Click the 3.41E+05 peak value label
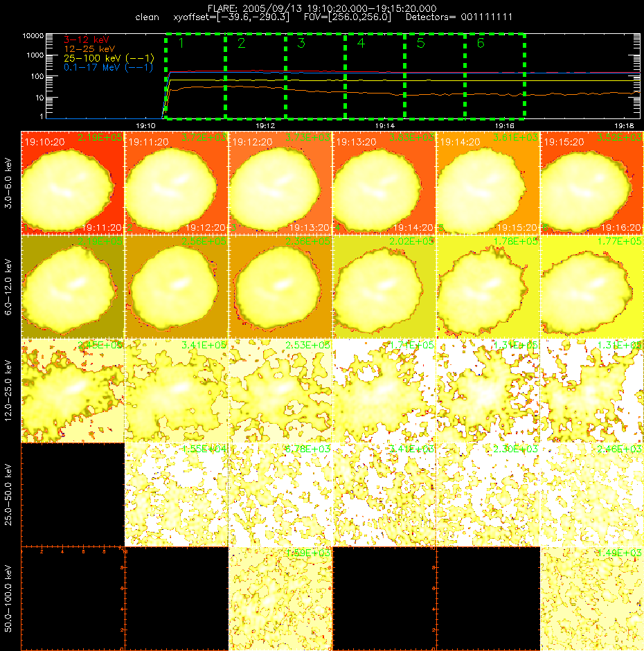 204,345
